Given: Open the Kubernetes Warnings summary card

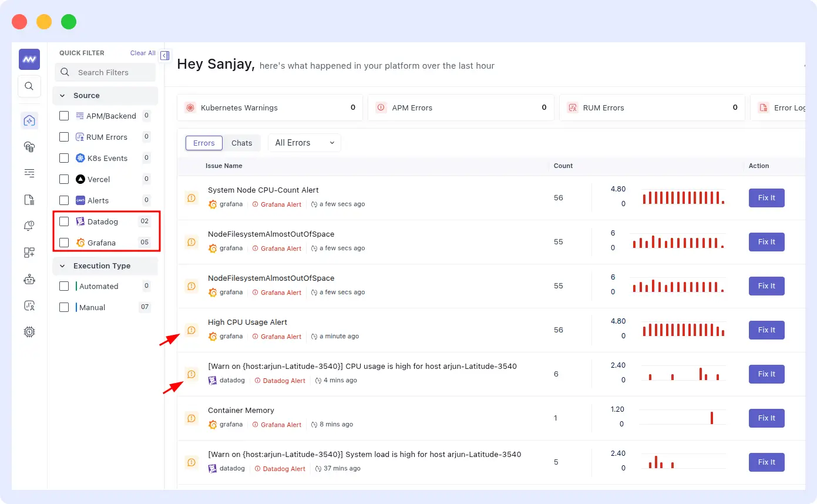Looking at the screenshot, I should point(270,107).
